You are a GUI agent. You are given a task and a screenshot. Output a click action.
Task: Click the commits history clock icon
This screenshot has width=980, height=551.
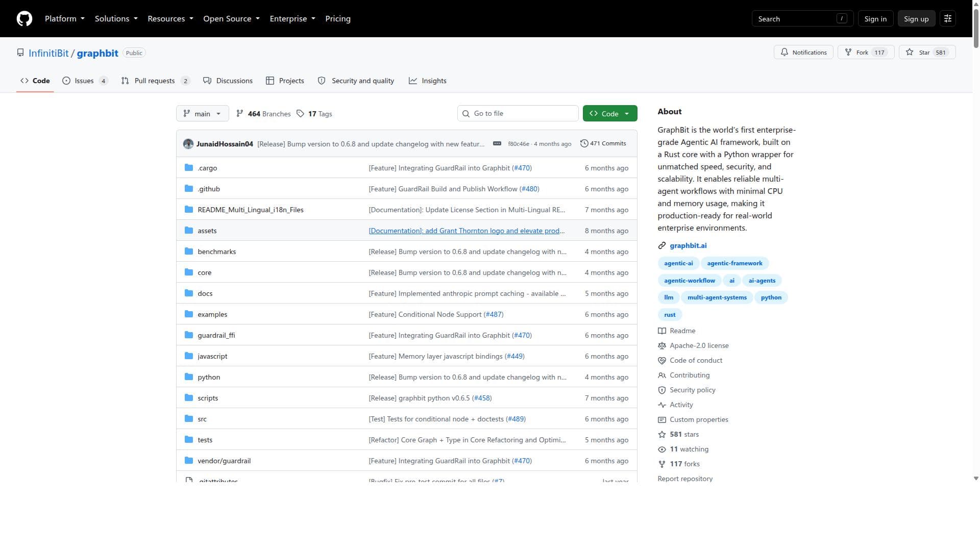584,144
